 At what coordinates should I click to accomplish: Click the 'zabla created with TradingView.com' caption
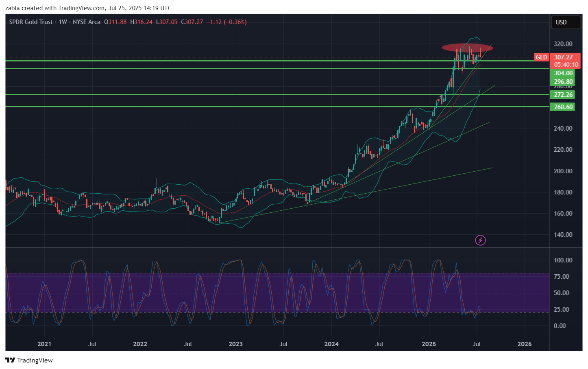click(88, 8)
